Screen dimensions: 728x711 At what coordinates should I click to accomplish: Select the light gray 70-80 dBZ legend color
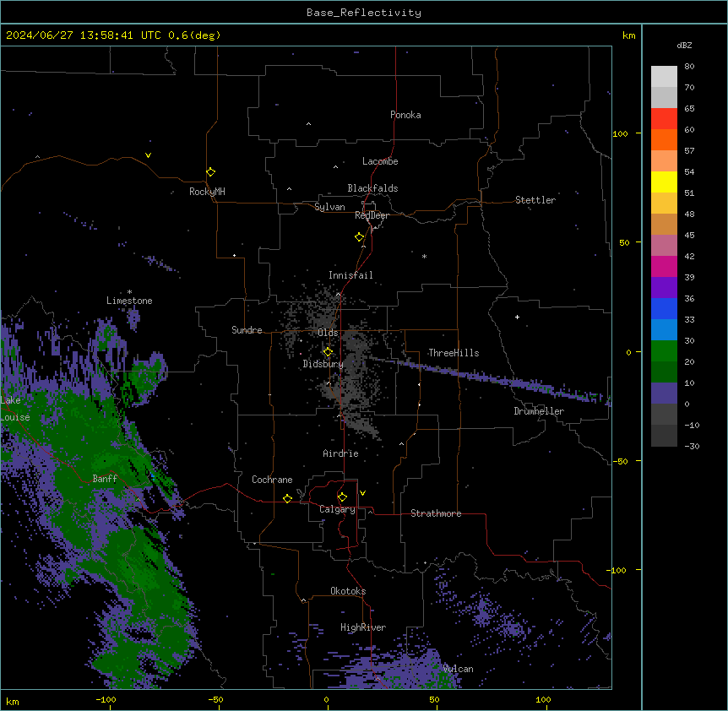tap(664, 77)
